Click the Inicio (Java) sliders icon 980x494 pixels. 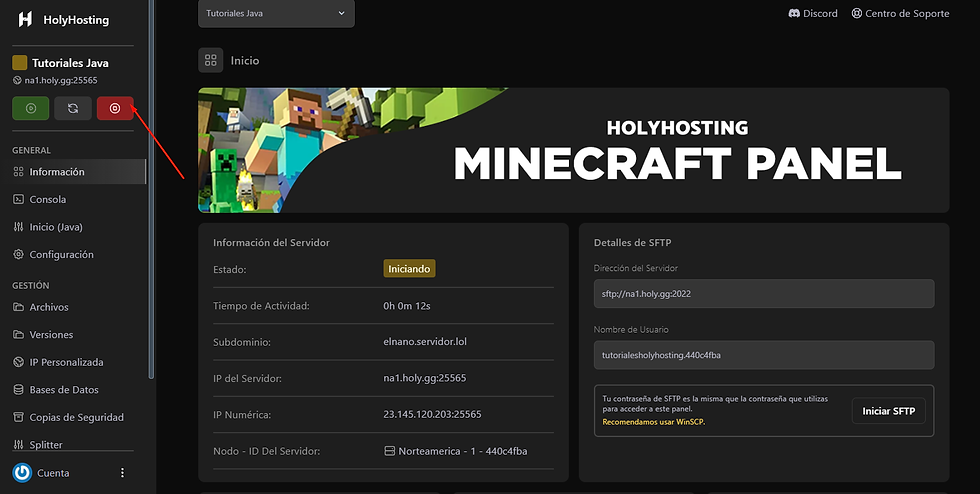point(19,226)
